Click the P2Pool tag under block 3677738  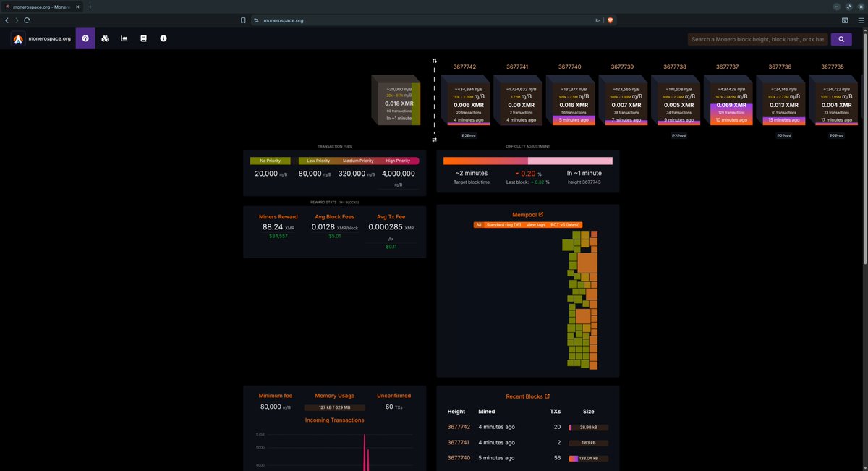[x=678, y=135]
